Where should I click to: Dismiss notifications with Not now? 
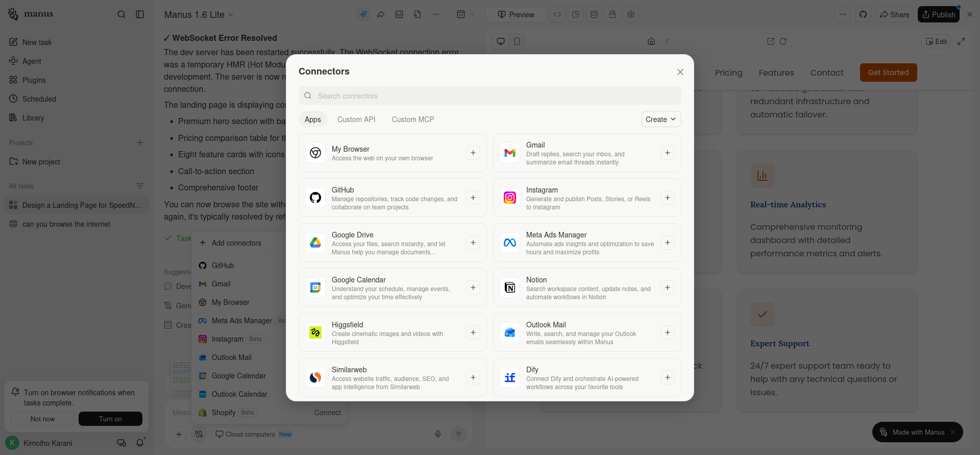[x=42, y=419]
